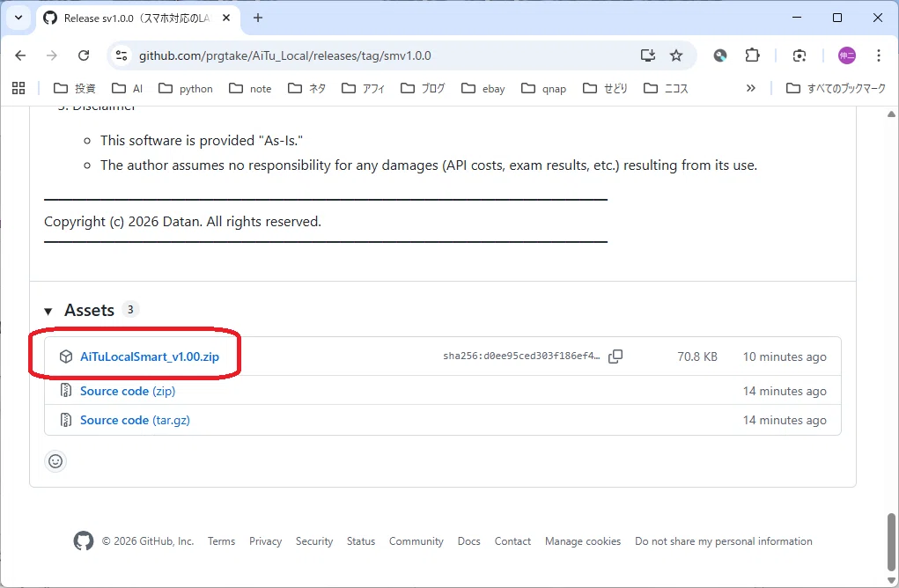Click the scrollbar up arrow
This screenshot has width=899, height=588.
891,114
